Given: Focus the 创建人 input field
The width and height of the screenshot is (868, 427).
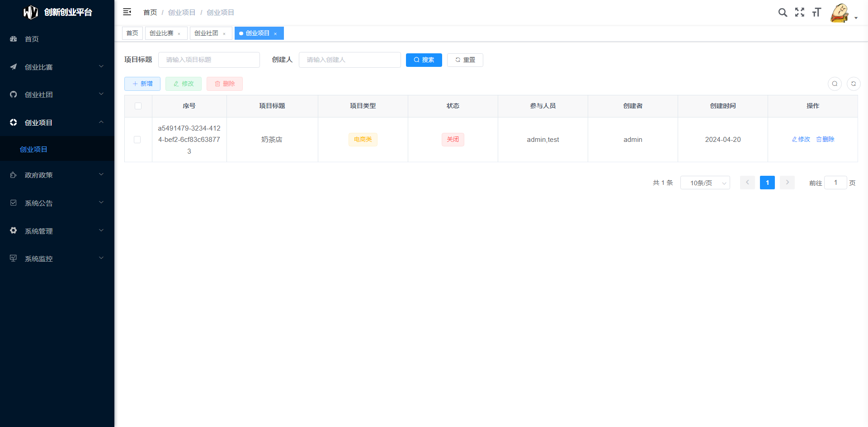Looking at the screenshot, I should click(349, 60).
